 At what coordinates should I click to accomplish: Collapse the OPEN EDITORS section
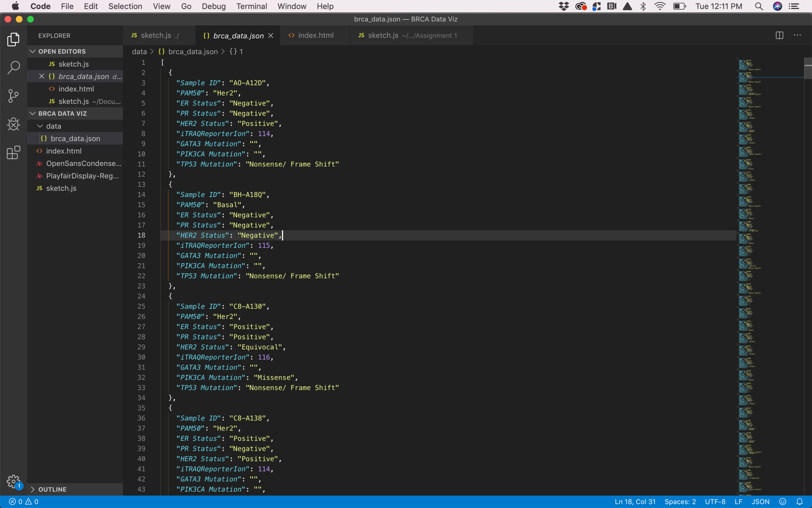(x=32, y=51)
